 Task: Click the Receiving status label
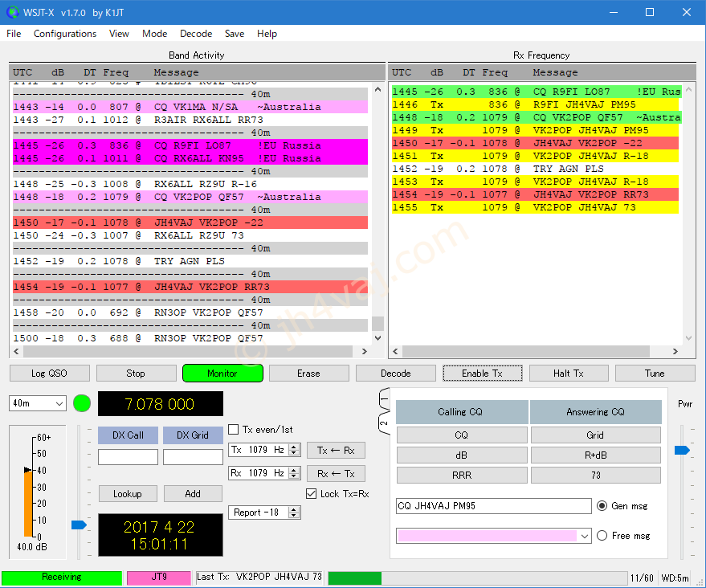62,578
